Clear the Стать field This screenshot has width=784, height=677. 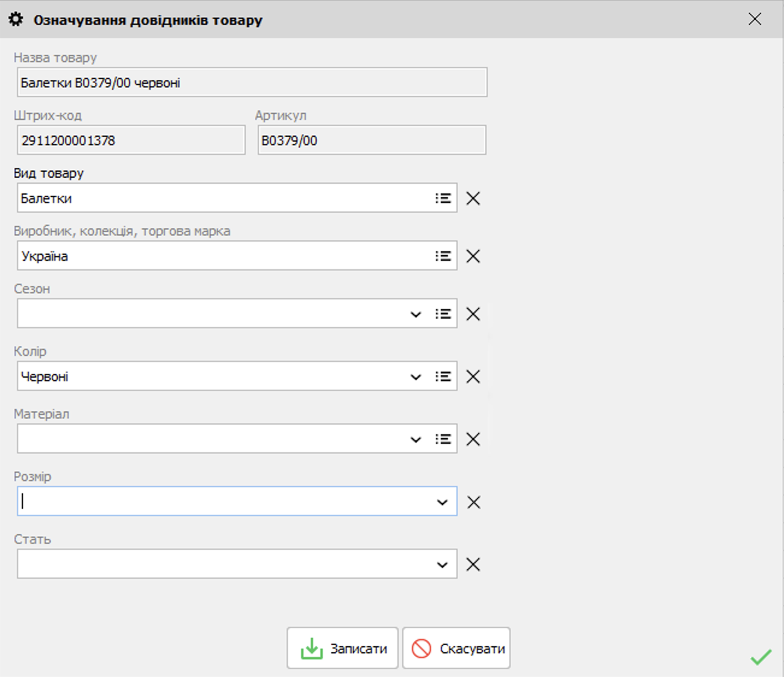click(x=473, y=564)
